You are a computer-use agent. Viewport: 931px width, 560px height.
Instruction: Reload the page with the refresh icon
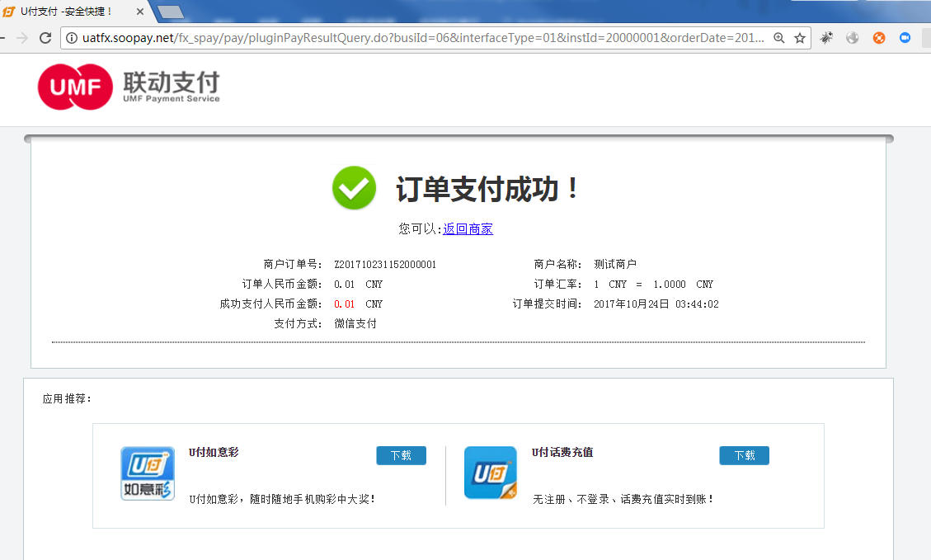pyautogui.click(x=45, y=37)
